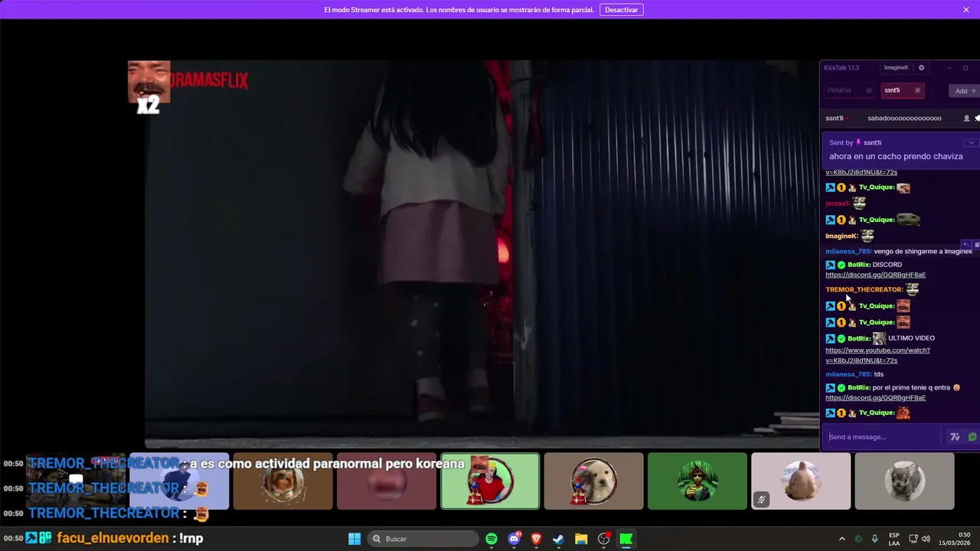Open the Kick app from the taskbar
The width and height of the screenshot is (980, 551).
coord(626,539)
